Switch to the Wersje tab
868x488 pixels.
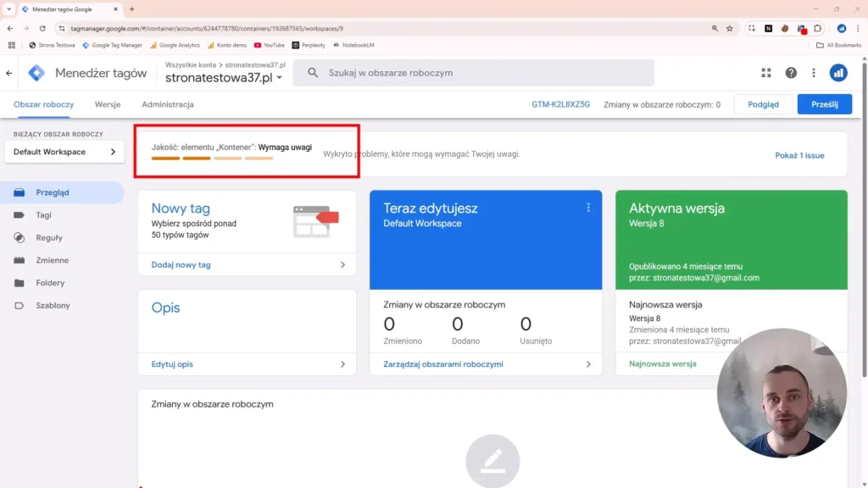108,104
